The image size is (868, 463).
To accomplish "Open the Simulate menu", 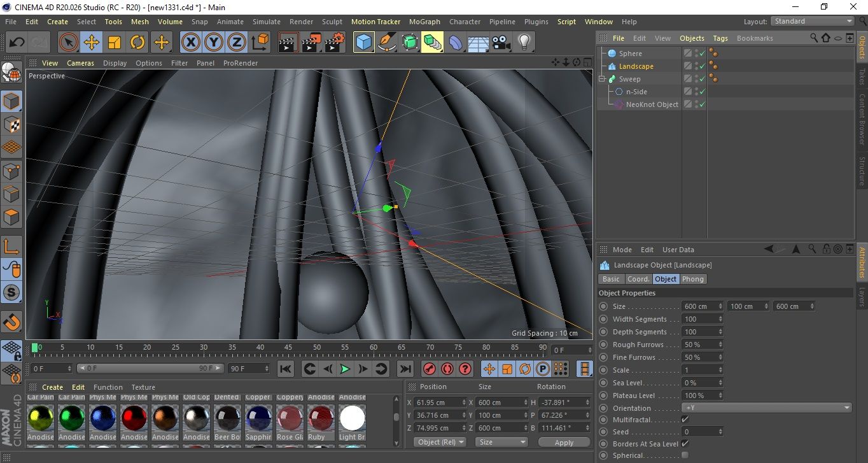I will point(266,22).
